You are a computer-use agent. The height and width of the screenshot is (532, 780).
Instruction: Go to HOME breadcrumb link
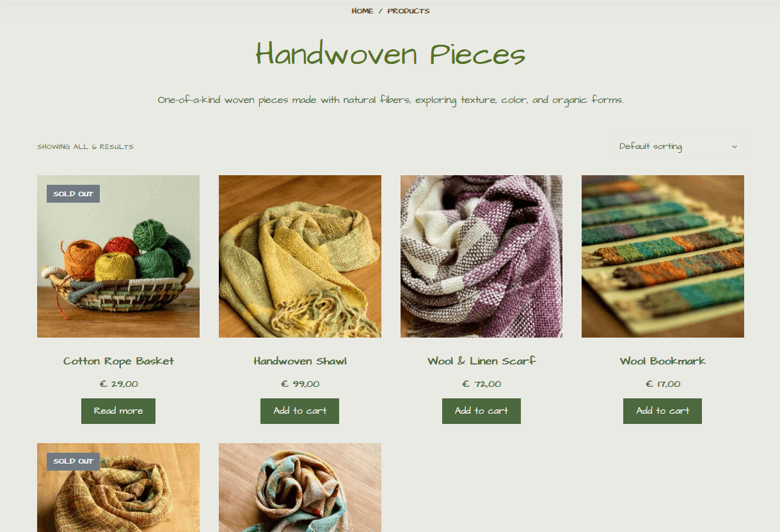[x=362, y=11]
